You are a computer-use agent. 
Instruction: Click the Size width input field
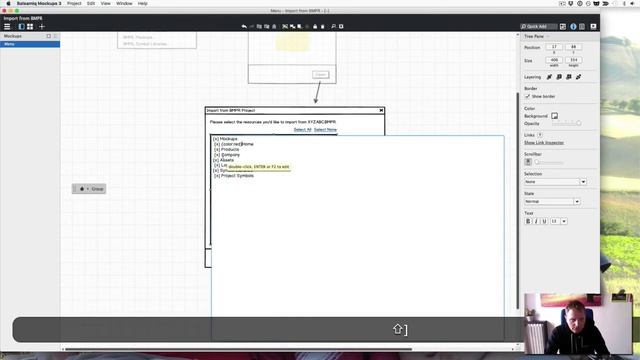554,60
